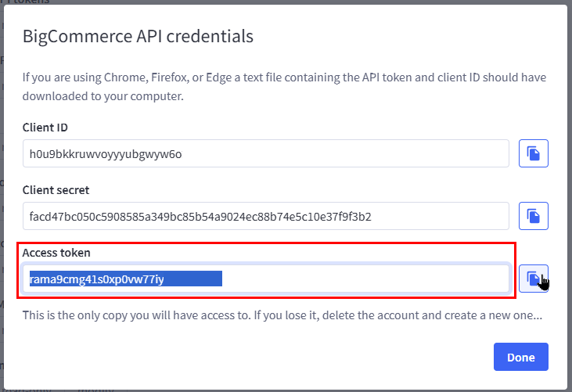Click the h0u9bkk client ID value text

point(106,154)
